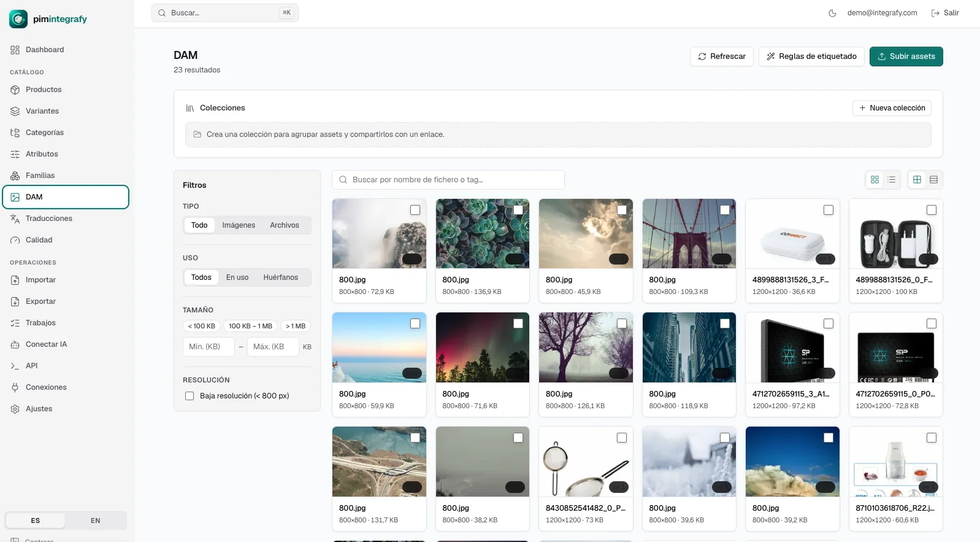
Task: Focus the file name or tag search field
Action: (x=448, y=180)
